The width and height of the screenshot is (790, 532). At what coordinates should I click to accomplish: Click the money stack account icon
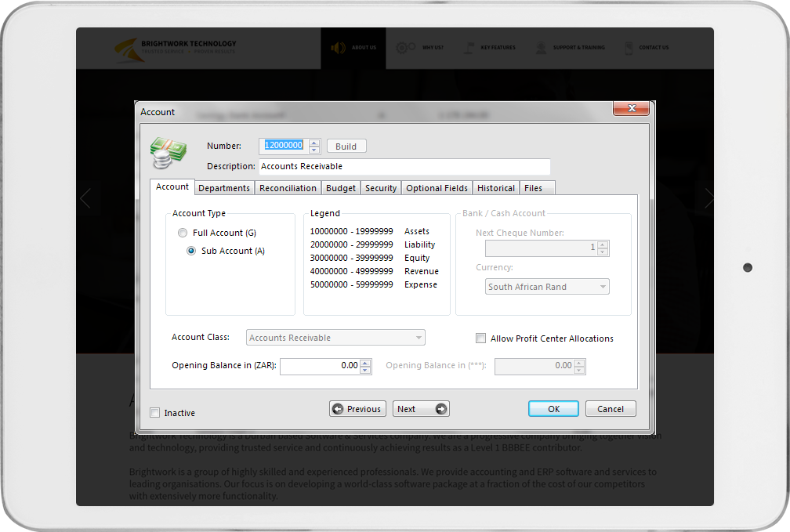[x=169, y=153]
